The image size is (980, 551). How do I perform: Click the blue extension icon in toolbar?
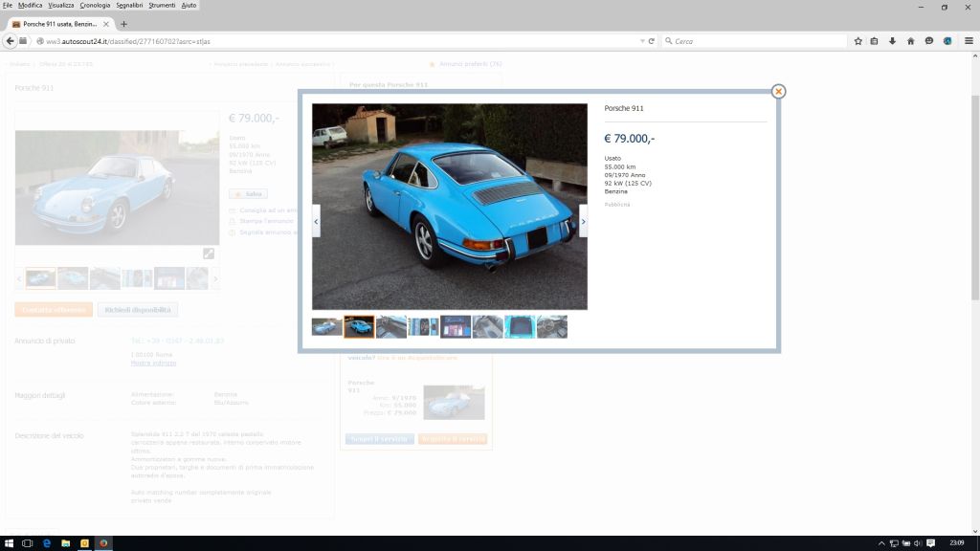click(x=947, y=41)
